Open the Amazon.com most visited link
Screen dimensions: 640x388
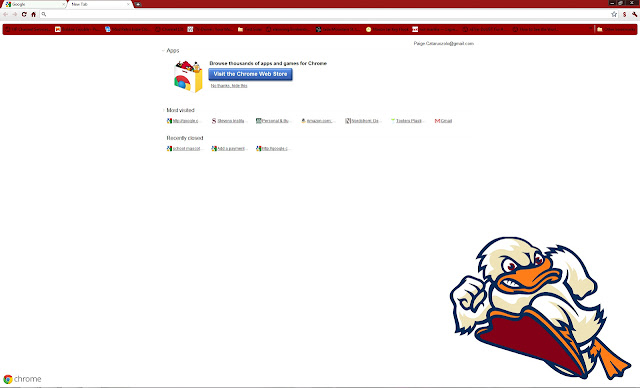[x=317, y=121]
